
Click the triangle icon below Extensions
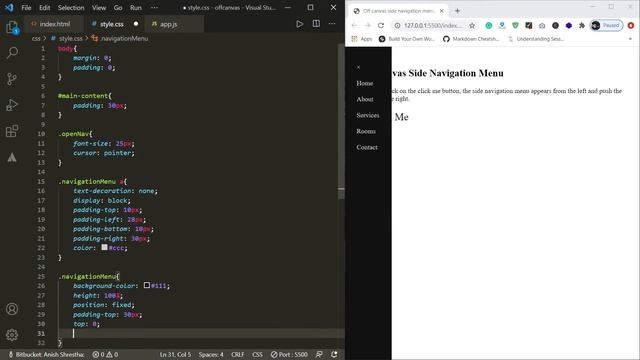[12, 158]
